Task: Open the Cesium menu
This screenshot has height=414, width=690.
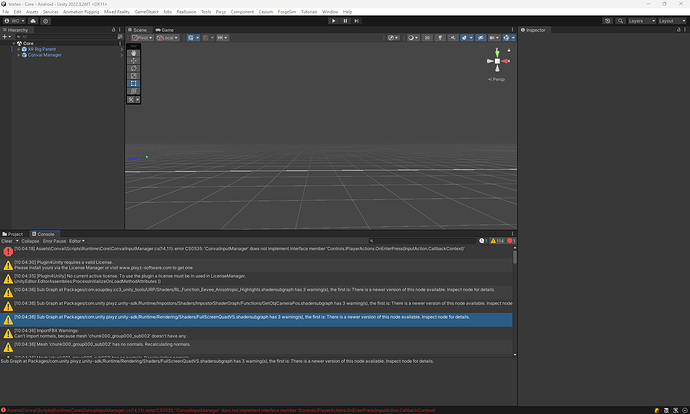Action: [266, 12]
